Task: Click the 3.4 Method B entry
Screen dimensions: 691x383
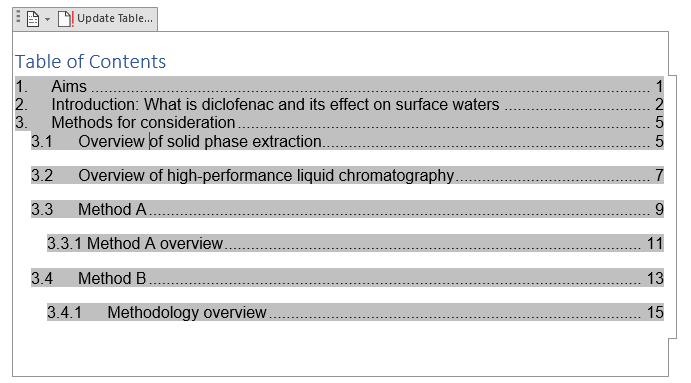Action: [x=347, y=278]
